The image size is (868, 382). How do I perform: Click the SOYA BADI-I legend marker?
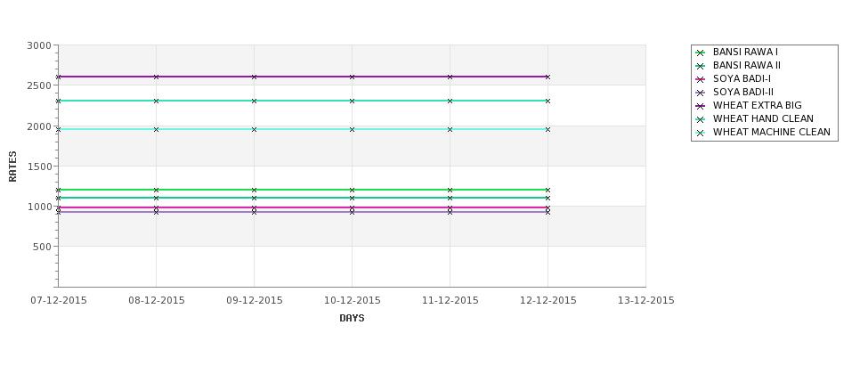pos(701,79)
